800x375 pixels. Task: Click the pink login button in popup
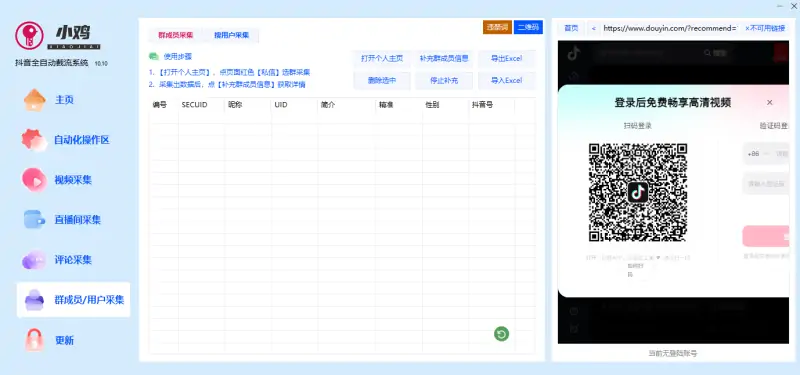pyautogui.click(x=766, y=236)
